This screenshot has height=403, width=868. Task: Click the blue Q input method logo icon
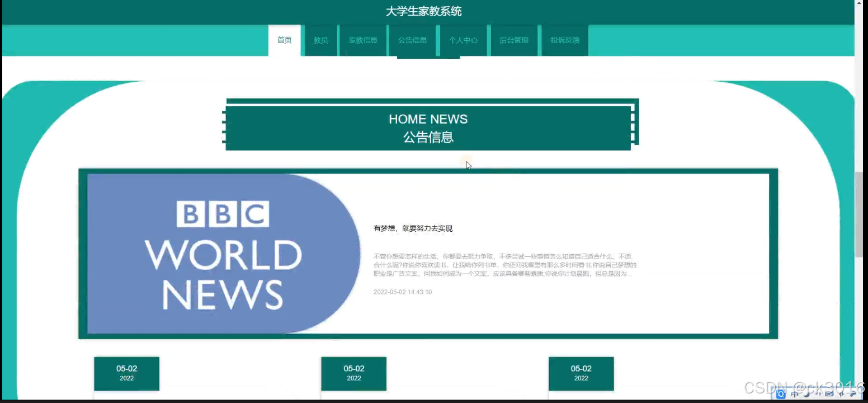coord(781,394)
